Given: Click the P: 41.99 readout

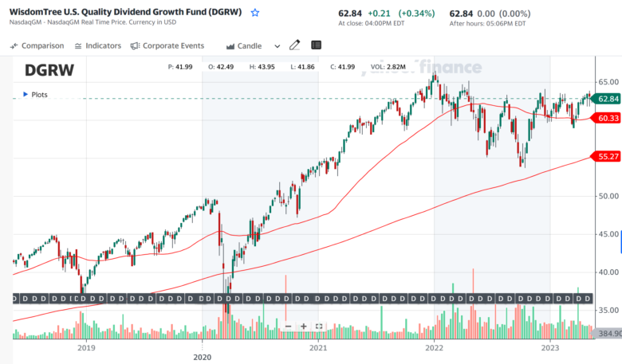Looking at the screenshot, I should click(x=180, y=67).
